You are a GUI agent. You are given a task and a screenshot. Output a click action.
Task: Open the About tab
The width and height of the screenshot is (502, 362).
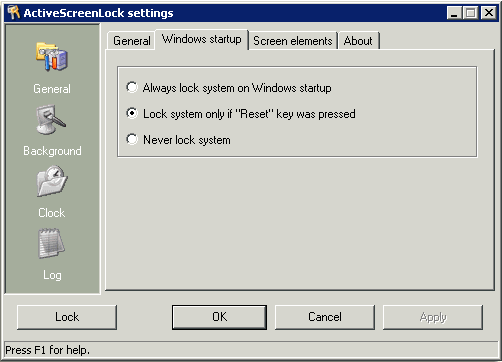click(358, 41)
